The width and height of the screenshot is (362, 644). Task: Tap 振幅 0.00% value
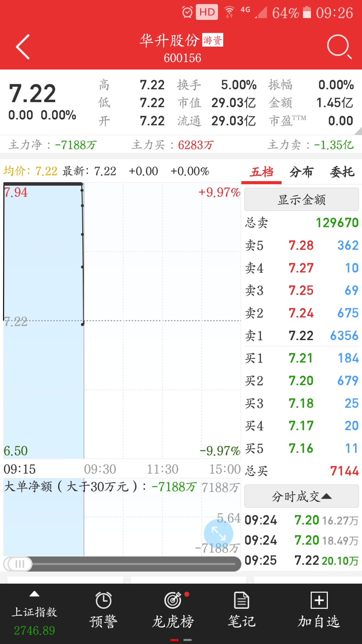coord(336,85)
